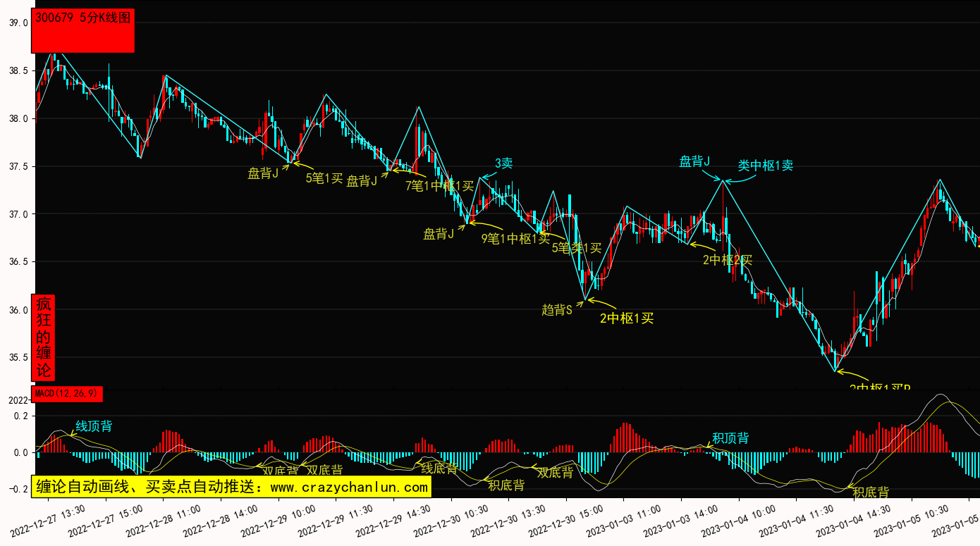This screenshot has width=980, height=546.
Task: Click the 36.0 price axis label
Action: pos(18,309)
